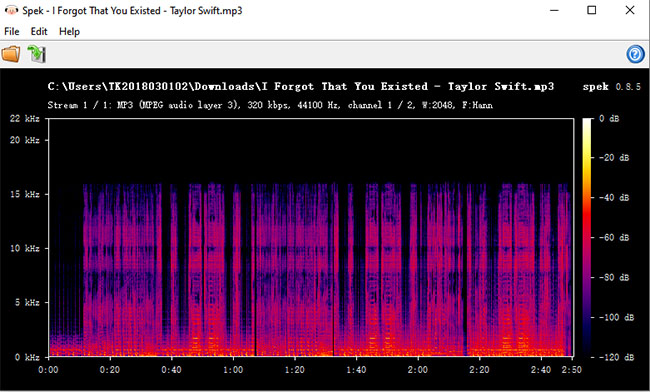
Task: Close the Spek window
Action: (630, 10)
